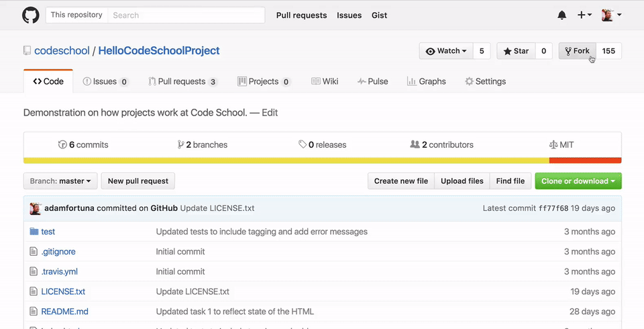View the MIT license
Viewport: 644px width, 329px height.
pos(561,145)
